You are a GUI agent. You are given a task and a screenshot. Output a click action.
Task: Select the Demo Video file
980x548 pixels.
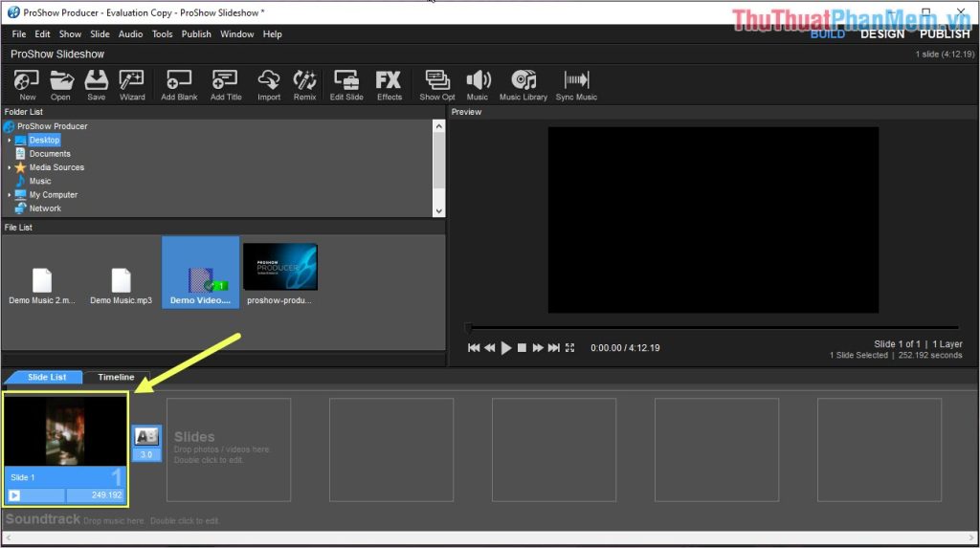pyautogui.click(x=200, y=273)
